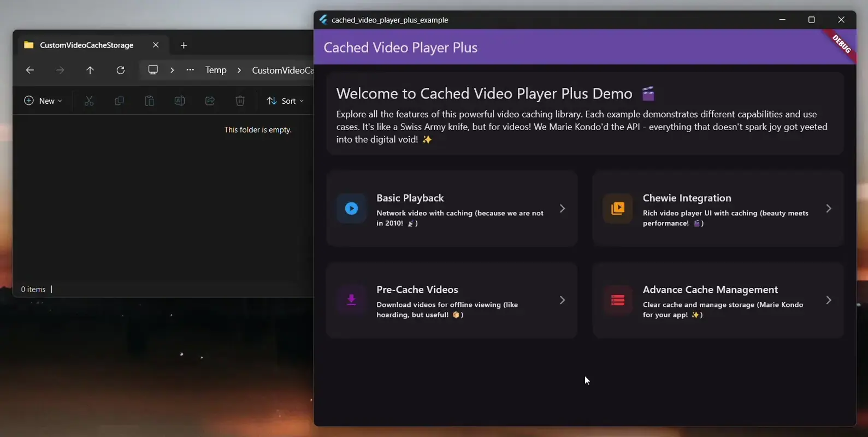868x437 pixels.
Task: Click the Share icon in Explorer toolbar
Action: (210, 101)
